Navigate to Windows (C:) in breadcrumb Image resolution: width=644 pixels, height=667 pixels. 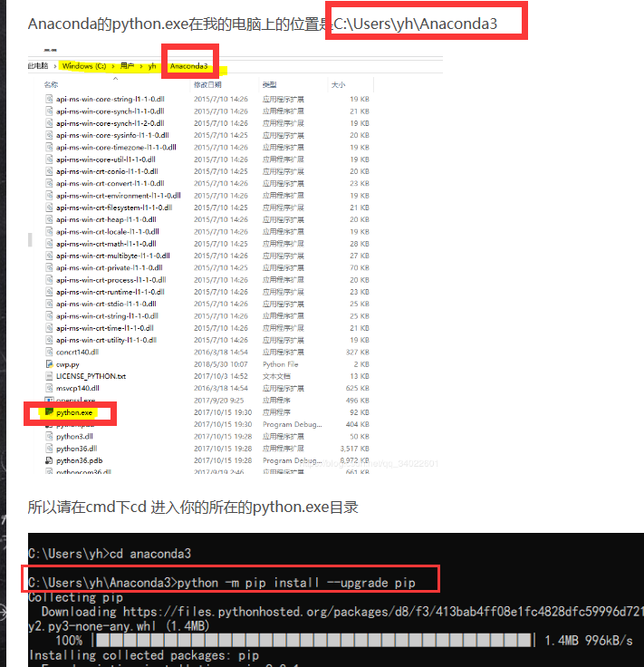(x=84, y=66)
